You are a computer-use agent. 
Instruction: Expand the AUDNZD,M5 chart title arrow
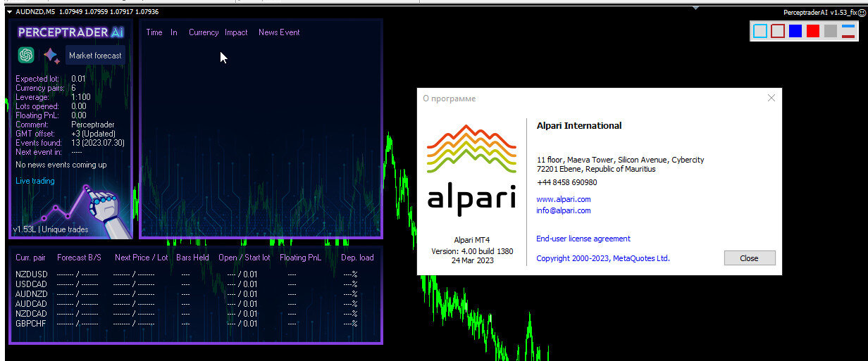click(10, 12)
